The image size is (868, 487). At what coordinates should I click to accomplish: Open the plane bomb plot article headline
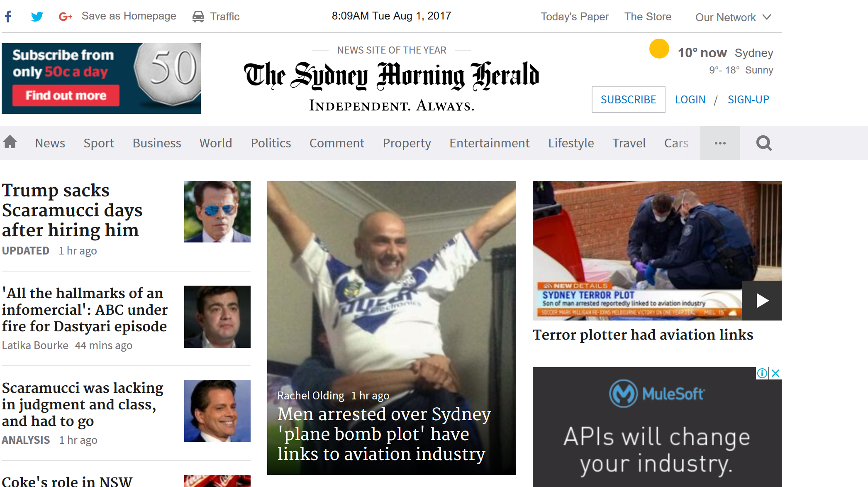(x=384, y=434)
